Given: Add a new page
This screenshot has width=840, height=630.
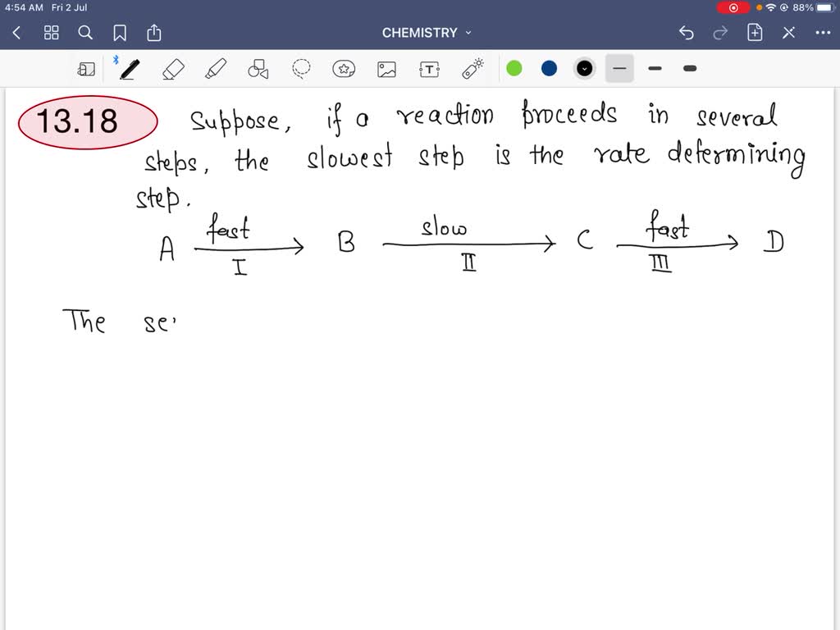Looking at the screenshot, I should (x=755, y=33).
